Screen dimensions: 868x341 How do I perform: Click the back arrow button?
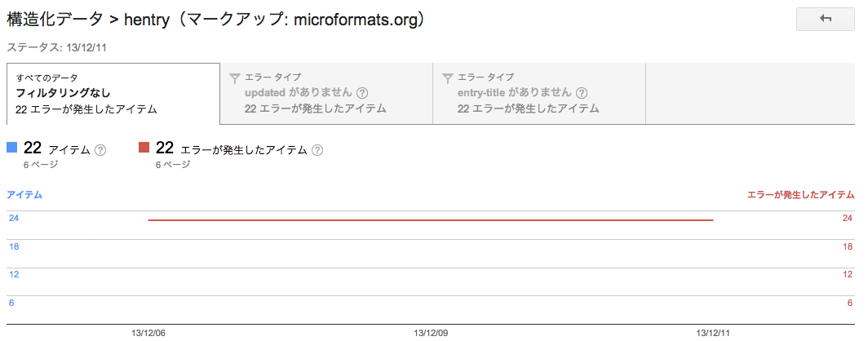826,20
